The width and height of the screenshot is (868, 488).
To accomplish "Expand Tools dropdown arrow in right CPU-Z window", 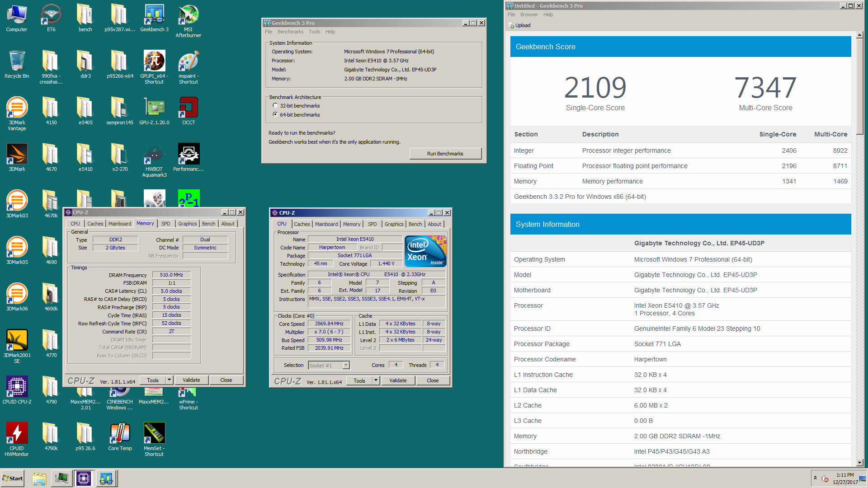I will click(376, 380).
